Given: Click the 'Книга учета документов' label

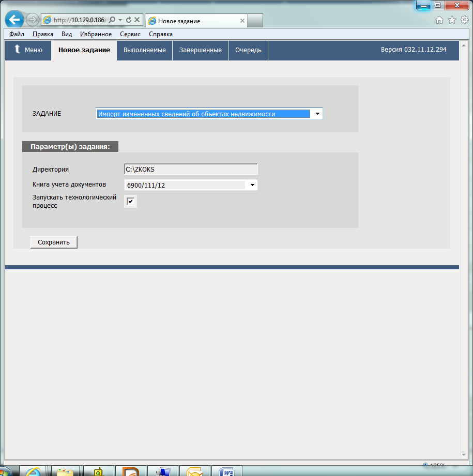Looking at the screenshot, I should pos(69,185).
